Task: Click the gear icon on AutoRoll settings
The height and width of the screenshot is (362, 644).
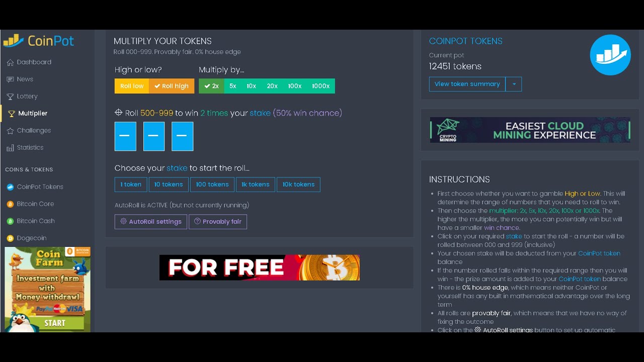Action: click(x=123, y=221)
